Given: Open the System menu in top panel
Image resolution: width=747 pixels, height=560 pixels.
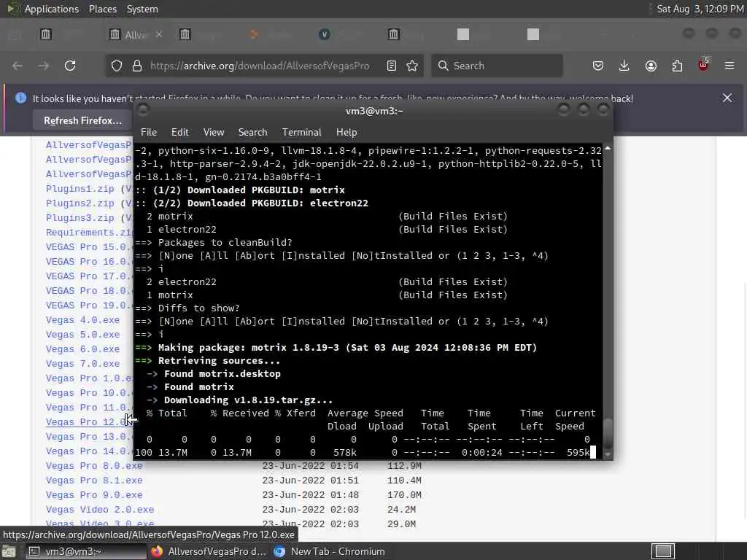Looking at the screenshot, I should coord(142,9).
